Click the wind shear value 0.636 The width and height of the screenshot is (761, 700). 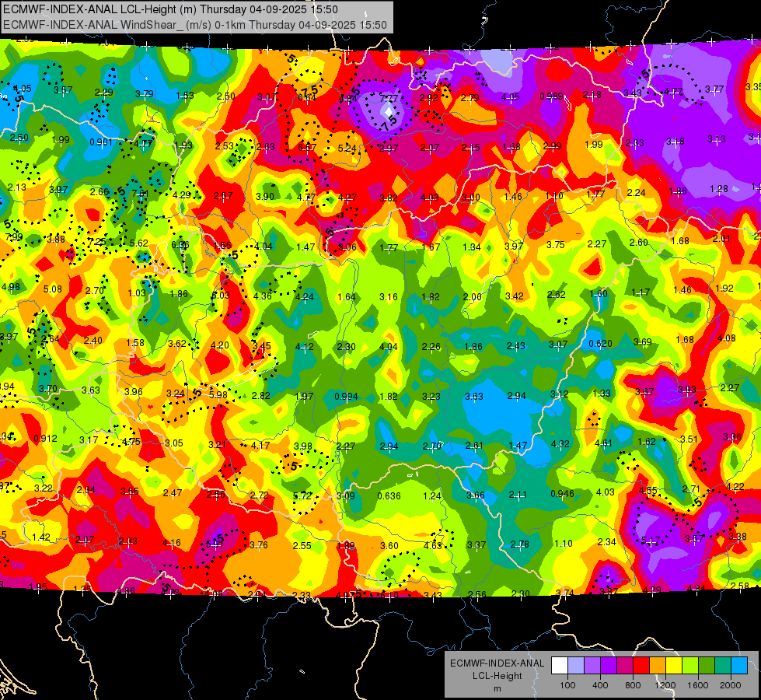click(x=389, y=496)
